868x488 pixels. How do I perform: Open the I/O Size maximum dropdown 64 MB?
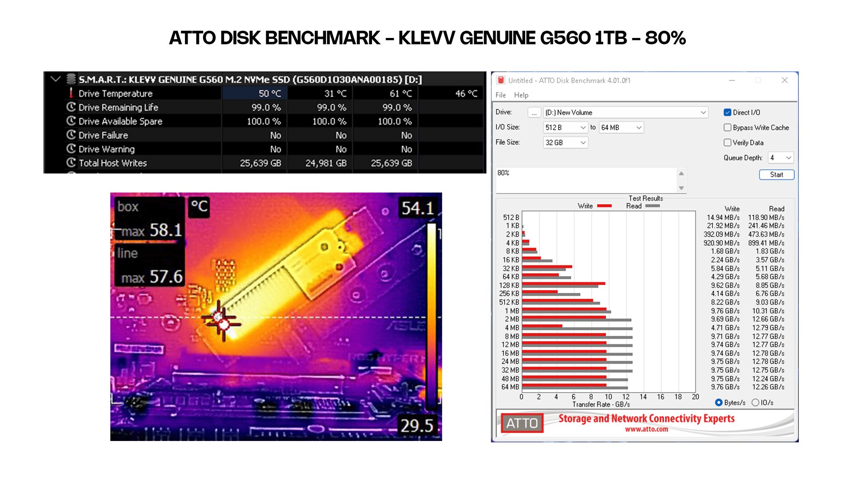(x=621, y=127)
